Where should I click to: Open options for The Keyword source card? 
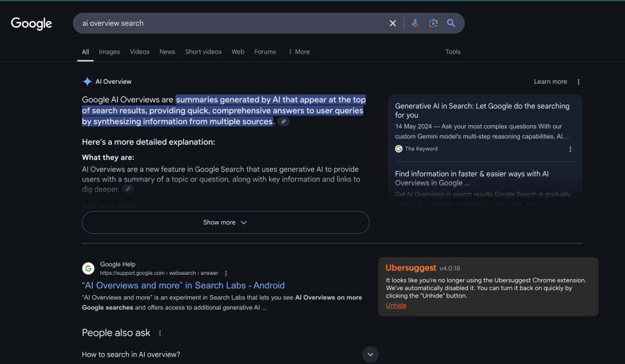click(x=571, y=149)
